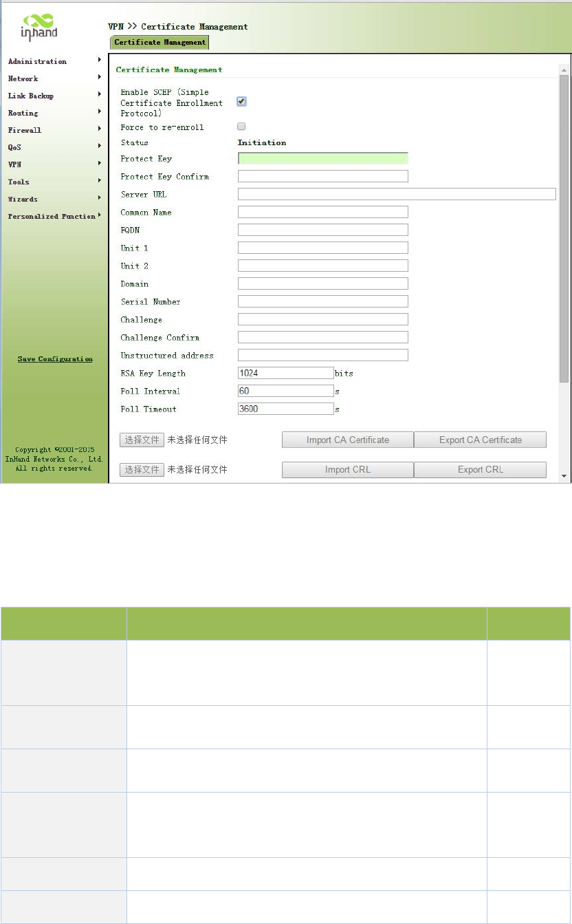Choose file for CA certificate import
572x924 pixels.
[x=142, y=440]
